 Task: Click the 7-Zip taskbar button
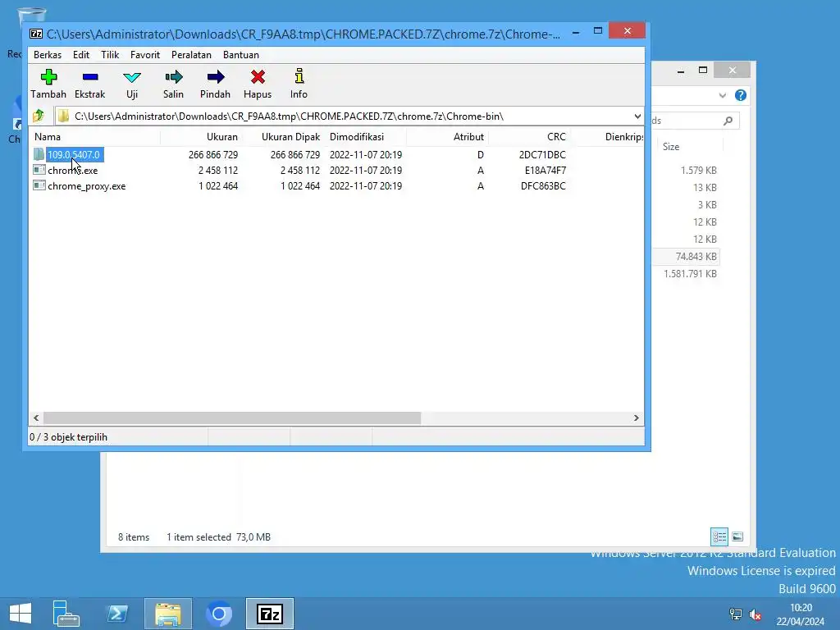[x=270, y=614]
